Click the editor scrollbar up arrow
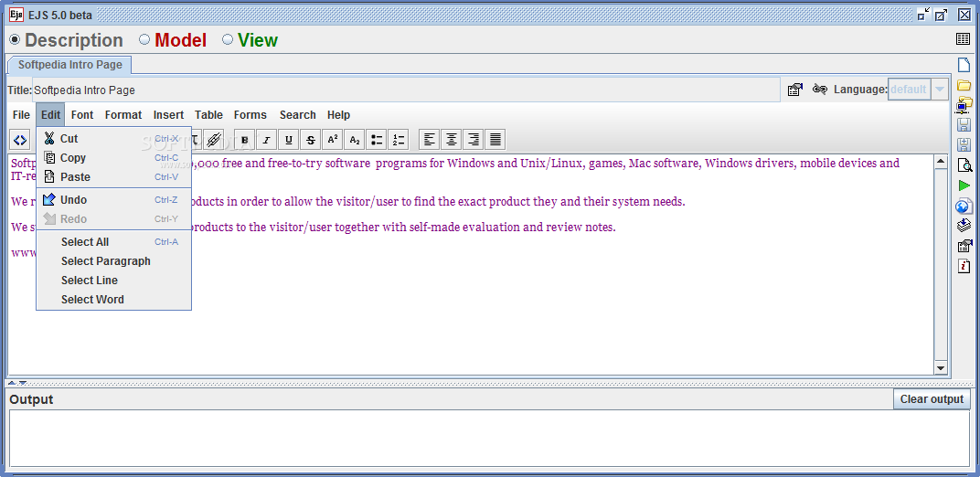The height and width of the screenshot is (477, 980). tap(941, 163)
